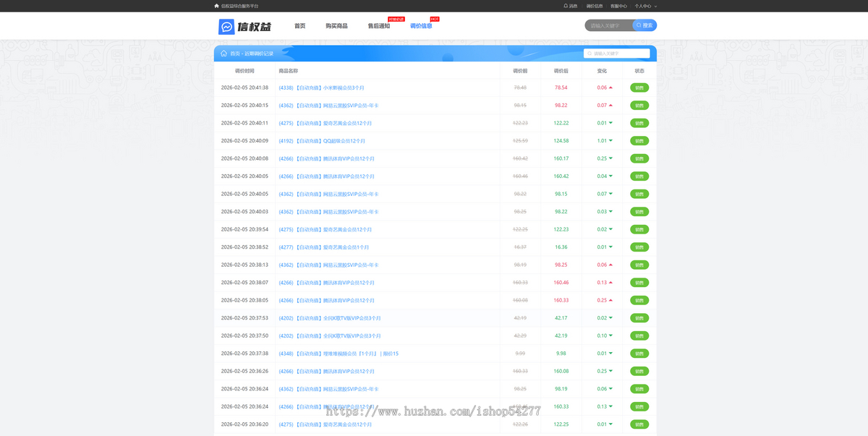Click the 销售 button on the 20:36:20 row
Image resolution: width=868 pixels, height=436 pixels.
point(639,424)
